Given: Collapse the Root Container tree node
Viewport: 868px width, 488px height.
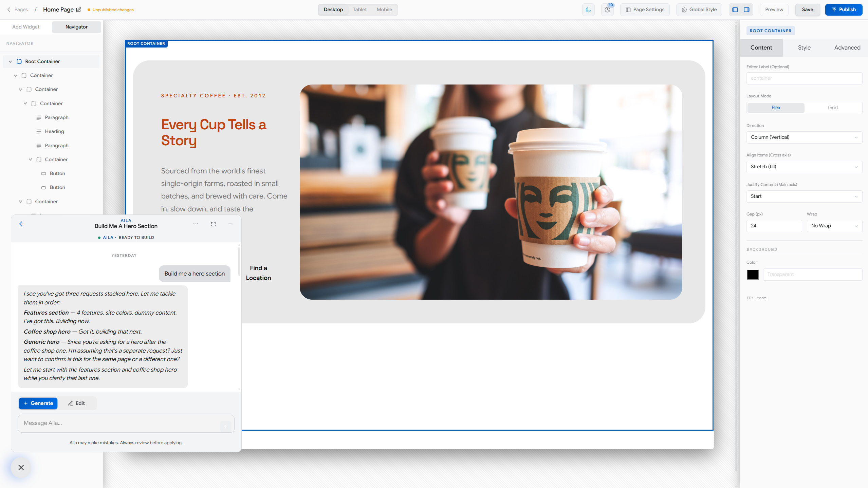Looking at the screenshot, I should 10,61.
